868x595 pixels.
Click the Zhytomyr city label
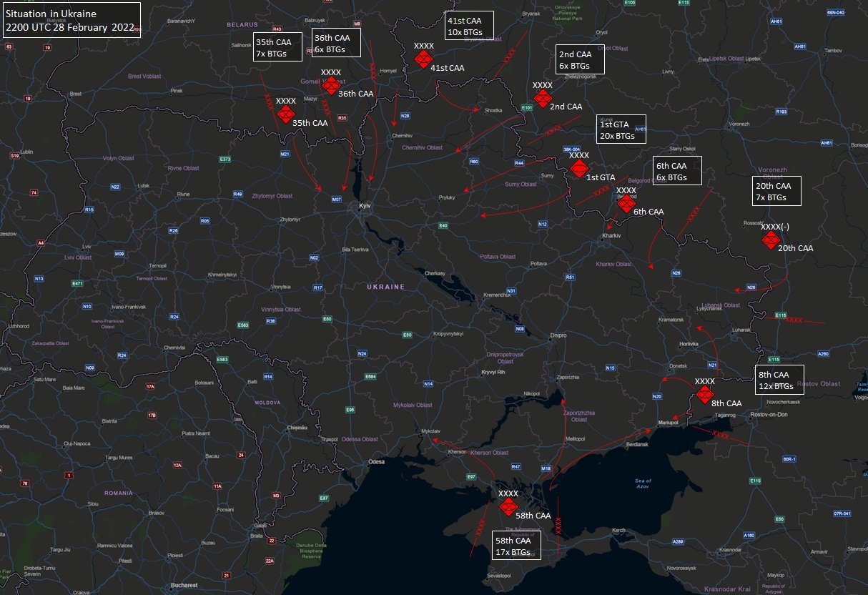coord(290,220)
